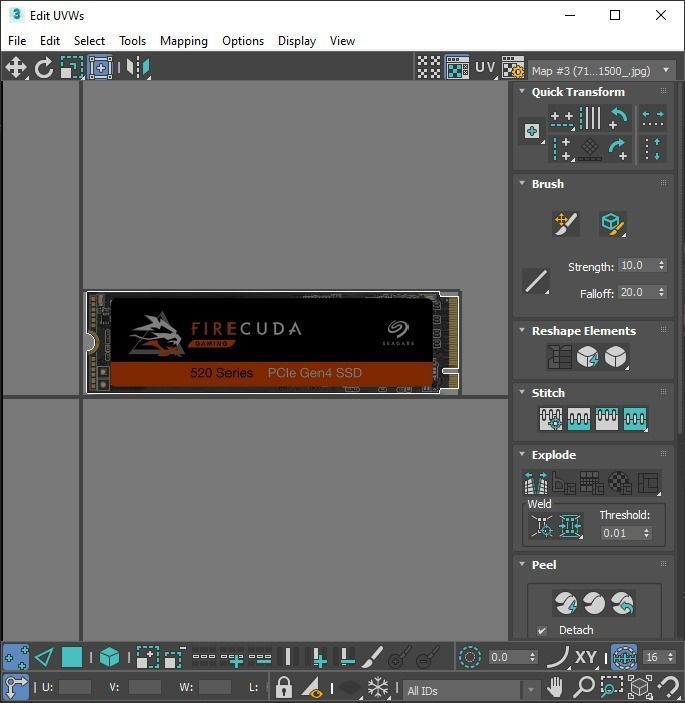Click Flatten by Smoothing Group icon

(x=592, y=482)
